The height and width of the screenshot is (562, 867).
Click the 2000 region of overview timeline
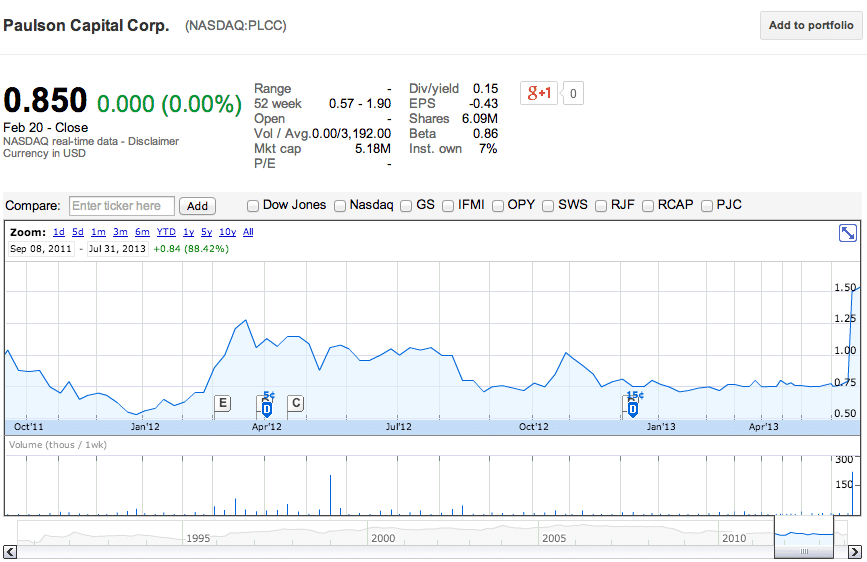[383, 538]
